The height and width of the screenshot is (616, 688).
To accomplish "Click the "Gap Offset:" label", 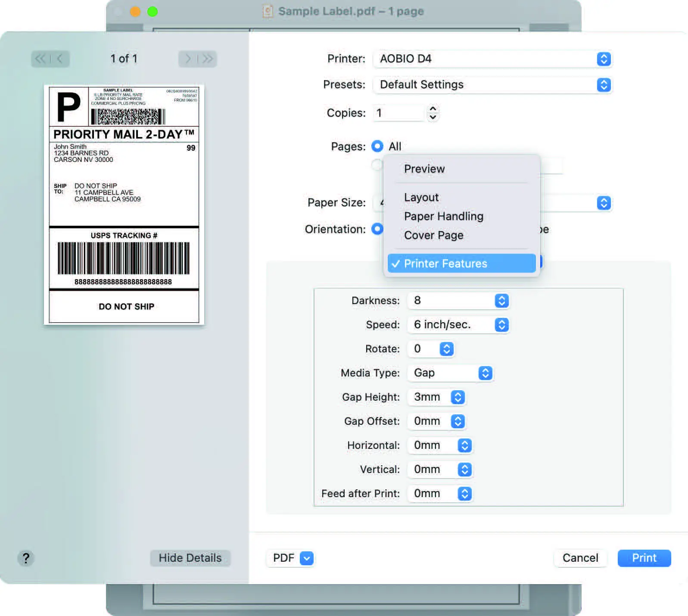I will point(372,421).
